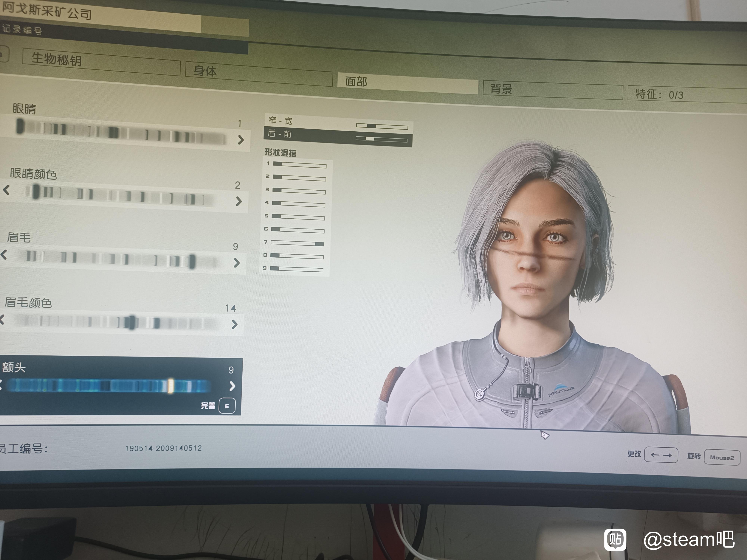Click the 形状混搭 heading
The height and width of the screenshot is (560, 747).
click(x=280, y=153)
